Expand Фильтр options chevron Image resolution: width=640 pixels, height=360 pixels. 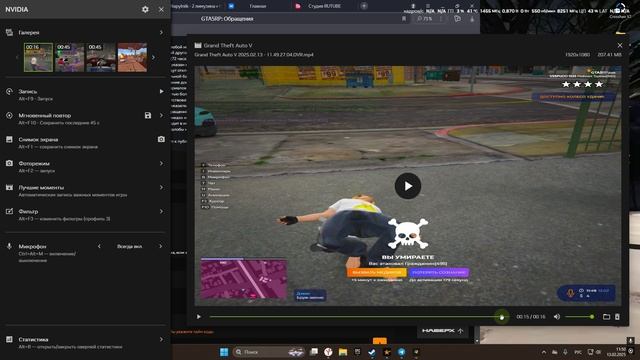(161, 211)
